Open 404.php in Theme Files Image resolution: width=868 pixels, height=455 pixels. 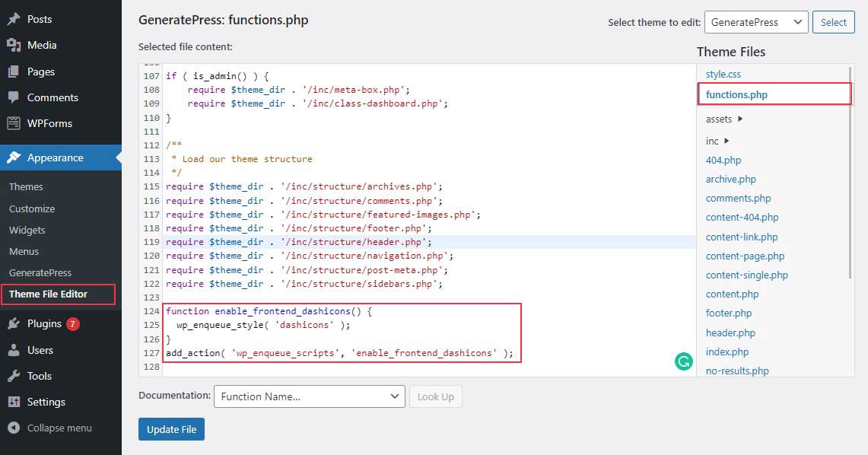[723, 160]
